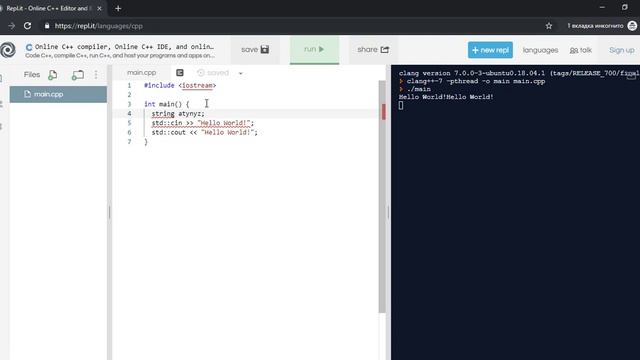Screen dimensions: 640x360
Task: Click the ./main console line
Action: point(418,89)
